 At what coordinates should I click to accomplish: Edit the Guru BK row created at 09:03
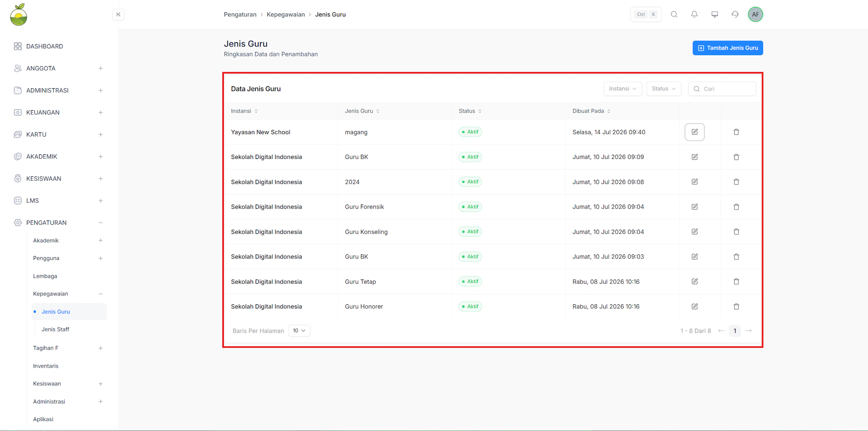pos(694,257)
